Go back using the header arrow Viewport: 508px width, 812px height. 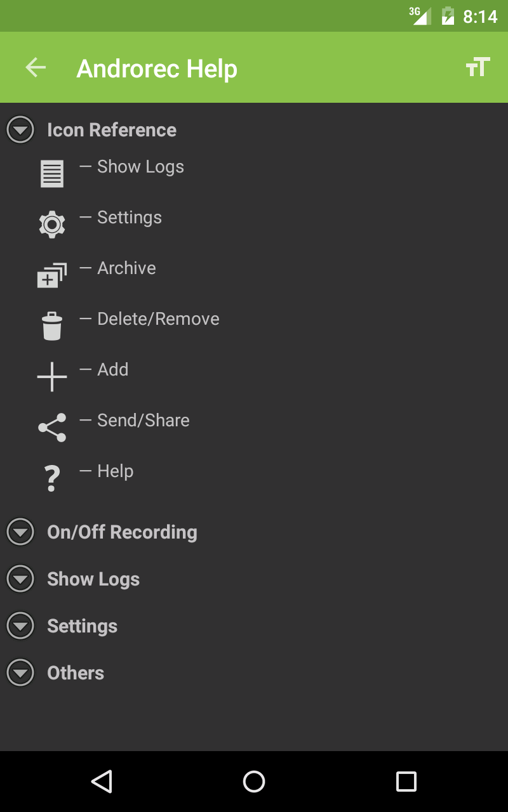tap(36, 67)
